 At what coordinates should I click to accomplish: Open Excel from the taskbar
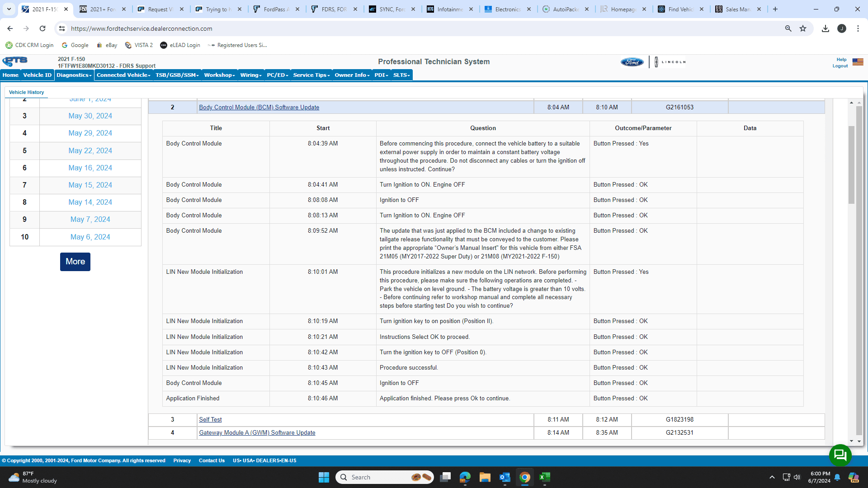(x=545, y=477)
